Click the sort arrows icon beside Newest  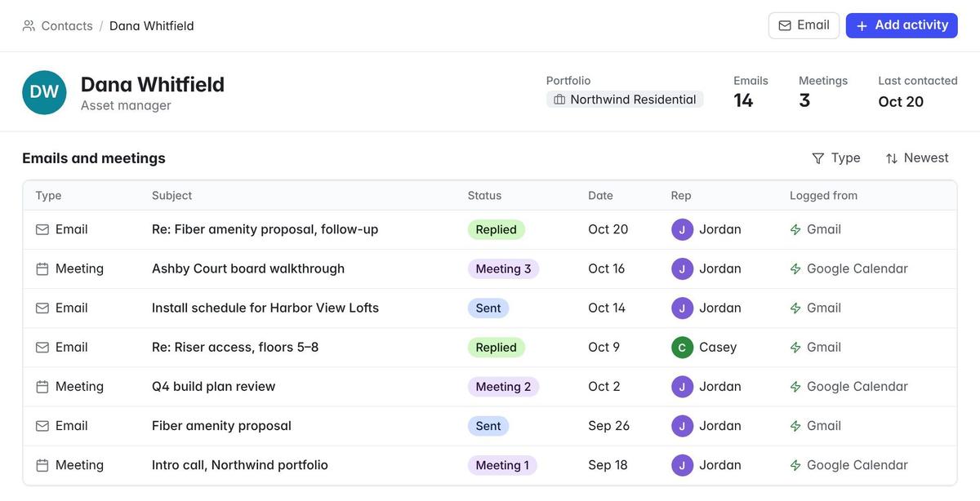[x=892, y=158]
